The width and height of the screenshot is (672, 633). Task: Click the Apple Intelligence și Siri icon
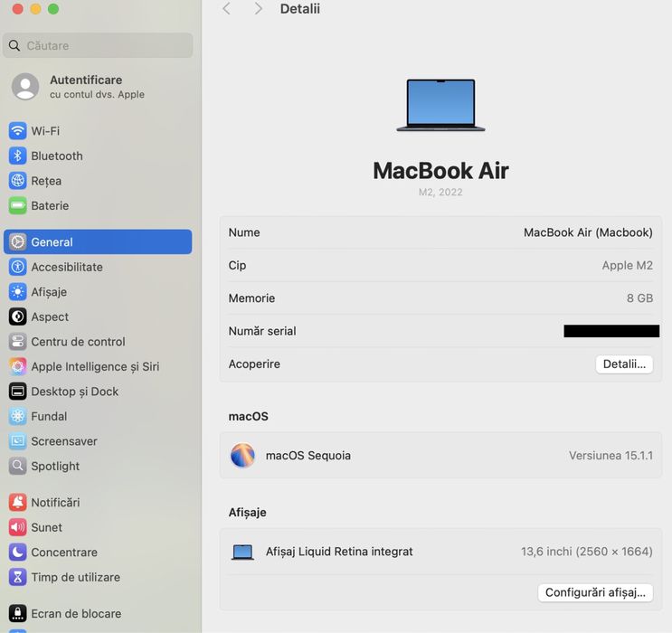17,366
